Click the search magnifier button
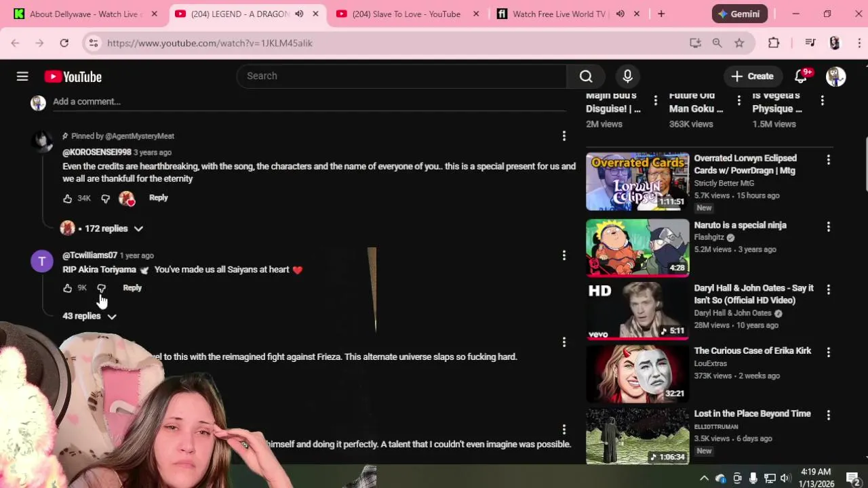The image size is (868, 488). [x=586, y=76]
